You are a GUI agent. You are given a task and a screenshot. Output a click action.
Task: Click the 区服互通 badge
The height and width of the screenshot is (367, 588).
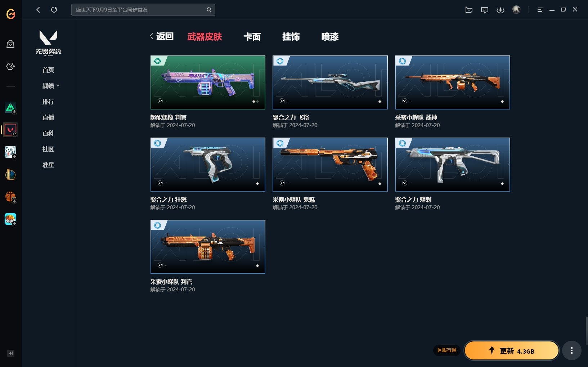(x=446, y=350)
